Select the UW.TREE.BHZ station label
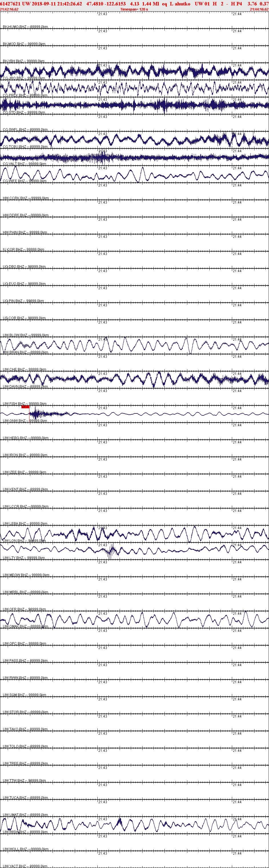The image size is (269, 868). (x=25, y=763)
